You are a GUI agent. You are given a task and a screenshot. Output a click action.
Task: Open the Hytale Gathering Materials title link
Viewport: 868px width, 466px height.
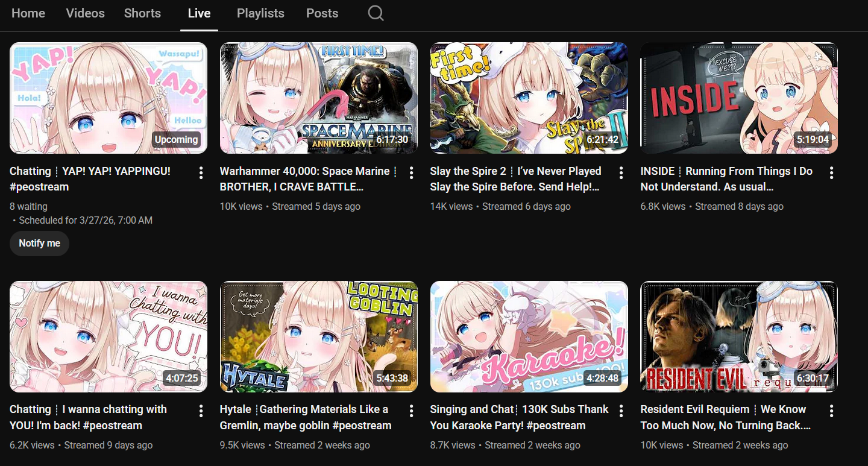[306, 417]
